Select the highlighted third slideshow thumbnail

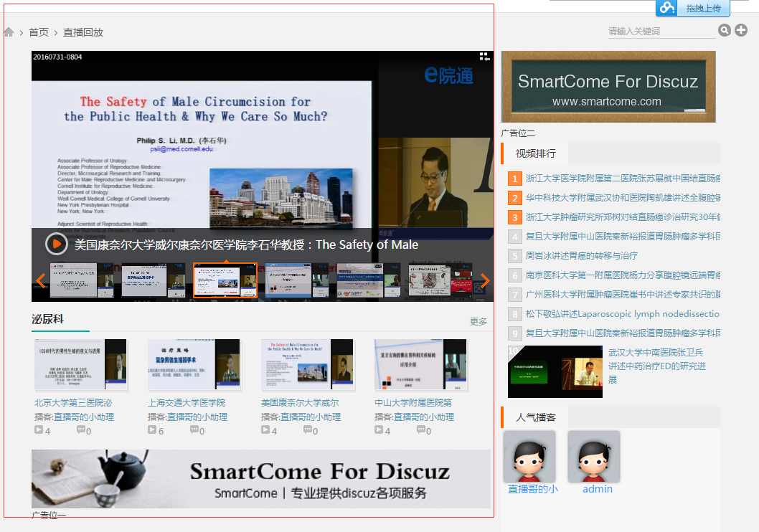(x=225, y=280)
